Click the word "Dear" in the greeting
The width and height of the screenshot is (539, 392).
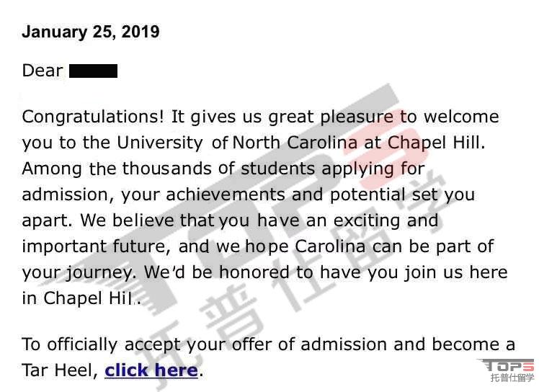pos(43,71)
